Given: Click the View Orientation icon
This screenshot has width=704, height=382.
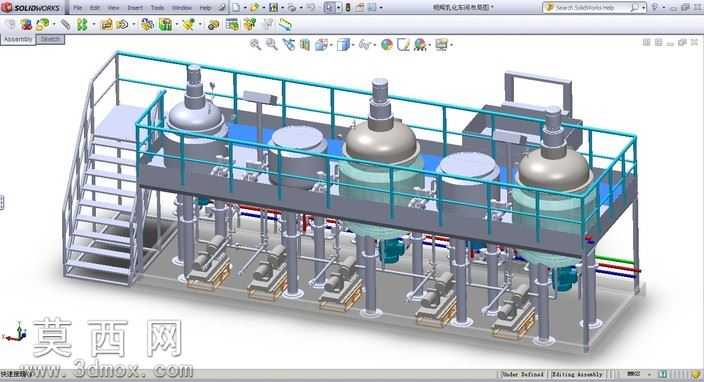Looking at the screenshot, I should (322, 44).
